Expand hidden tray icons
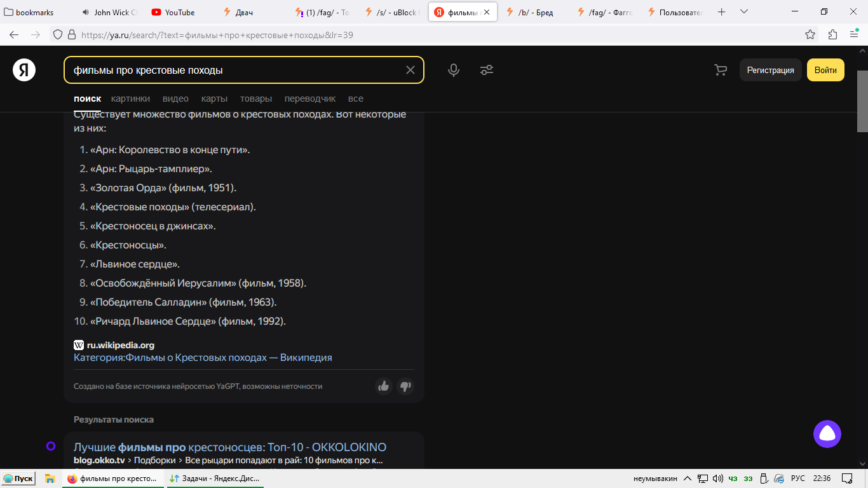868x488 pixels. pos(688,478)
